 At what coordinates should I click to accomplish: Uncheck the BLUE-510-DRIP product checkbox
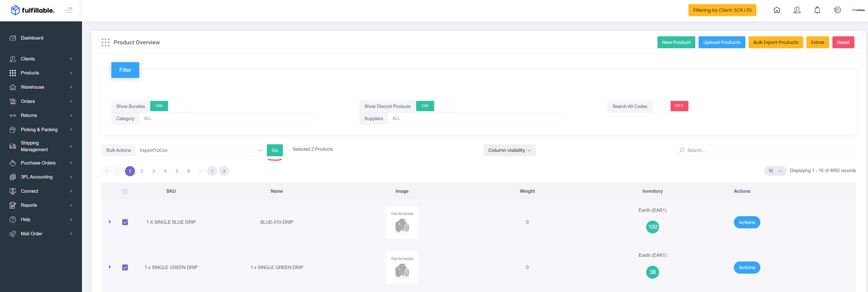[125, 222]
